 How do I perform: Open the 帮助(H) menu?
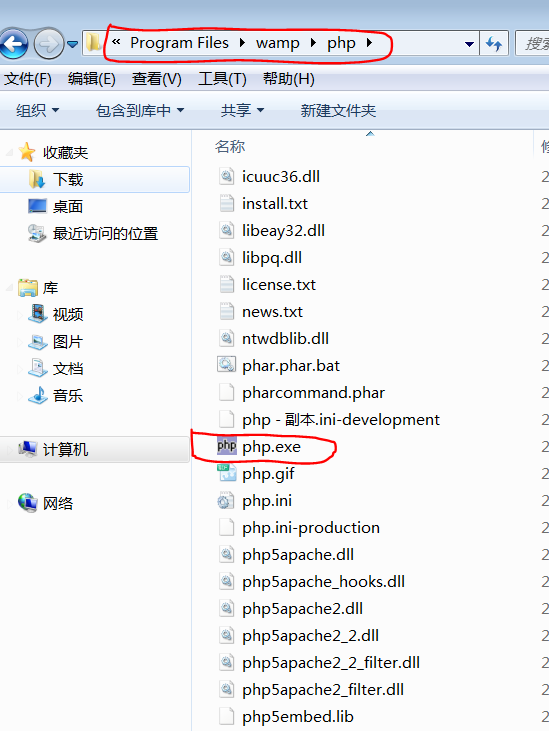pyautogui.click(x=288, y=79)
